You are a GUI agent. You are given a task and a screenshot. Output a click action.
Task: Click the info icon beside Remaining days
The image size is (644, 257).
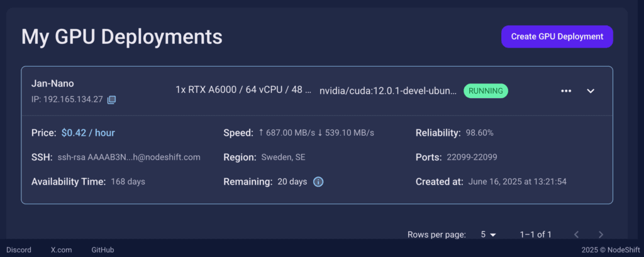pos(318,182)
